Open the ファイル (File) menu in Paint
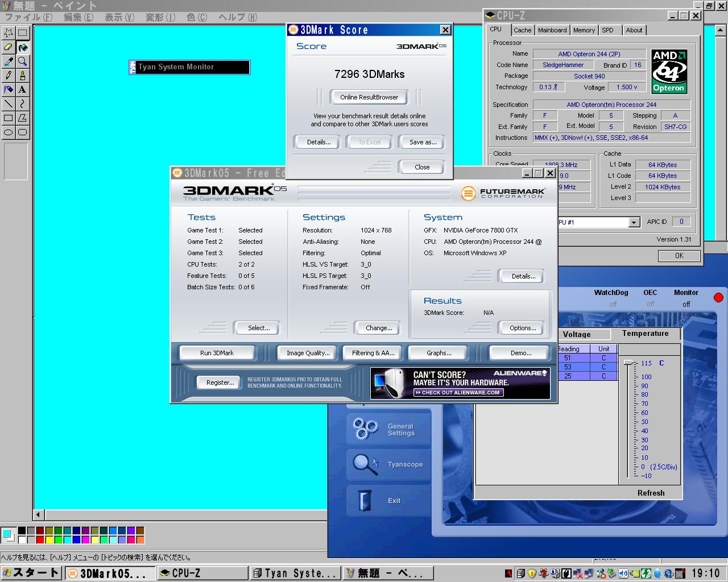 (x=28, y=17)
